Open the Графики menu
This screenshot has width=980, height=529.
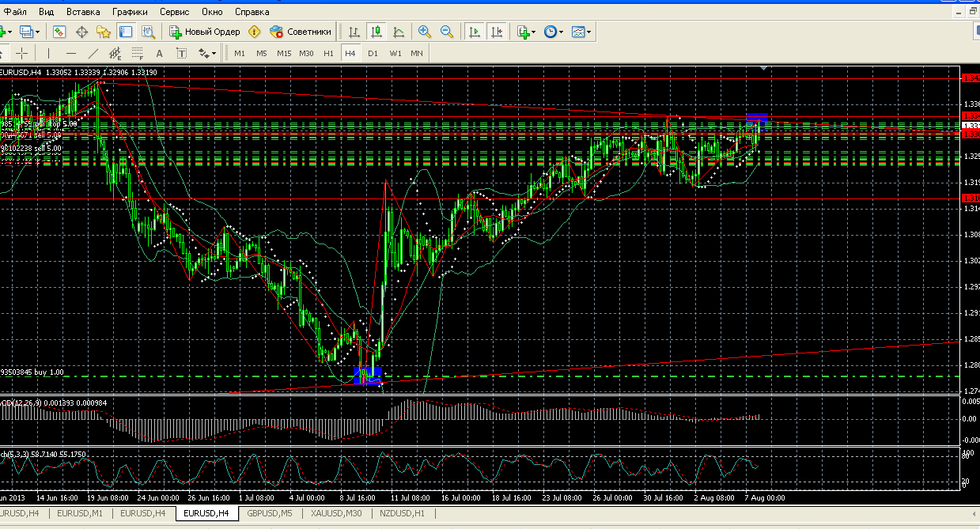coord(130,12)
